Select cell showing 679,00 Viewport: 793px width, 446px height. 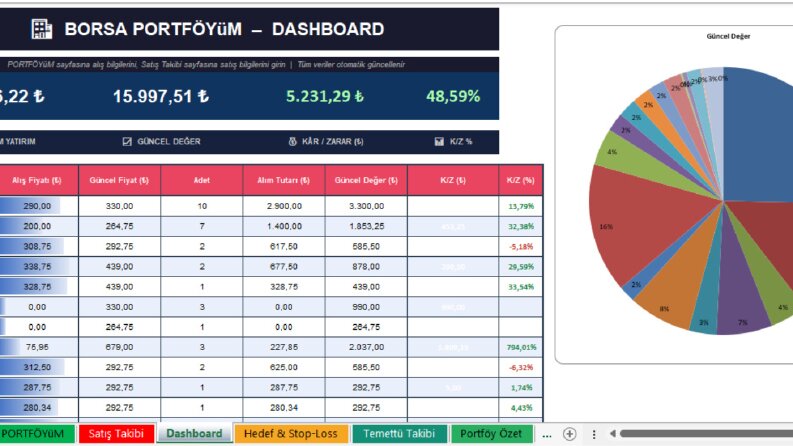coord(119,347)
